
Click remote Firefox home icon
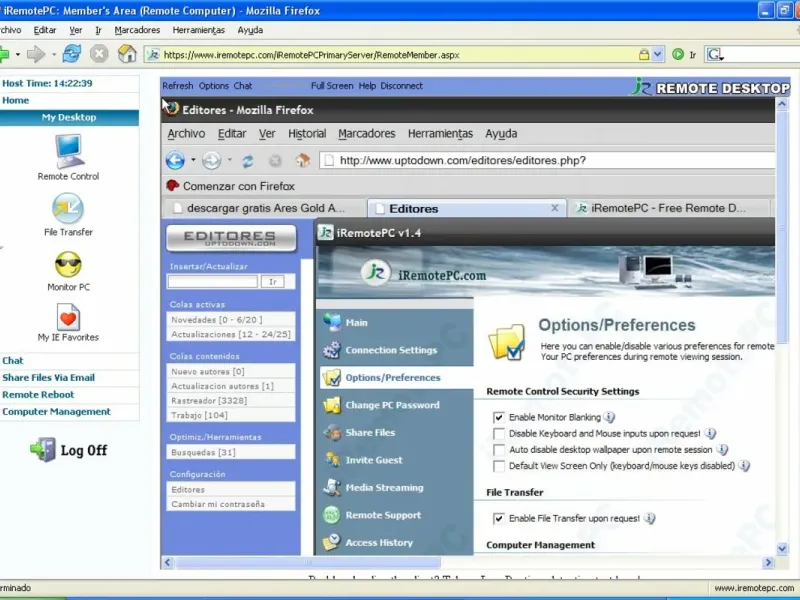(303, 161)
